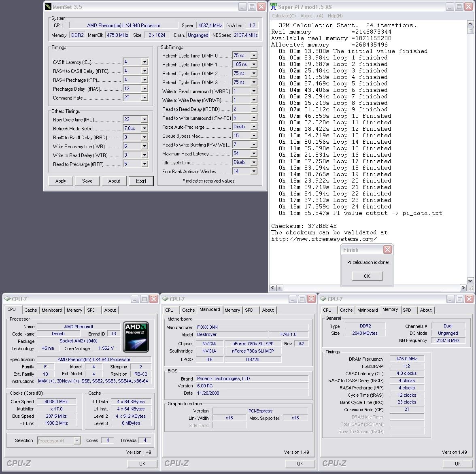Screen dimensions: 476x474
Task: Expand the Force Auto-Precharge dropdown
Action: pos(254,127)
